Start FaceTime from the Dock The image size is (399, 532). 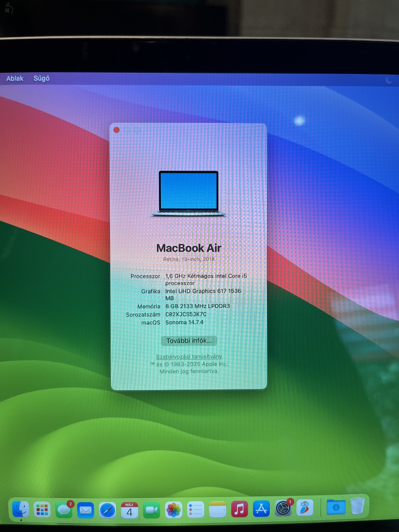(151, 510)
